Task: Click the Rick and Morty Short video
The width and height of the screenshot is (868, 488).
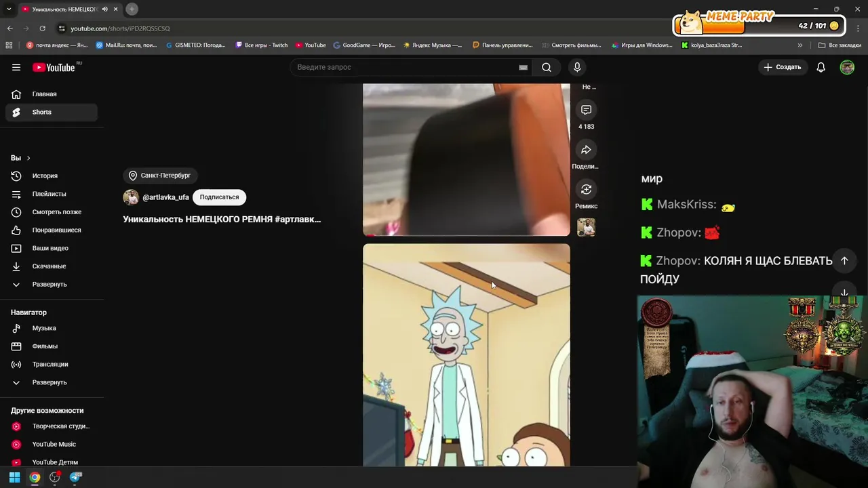Action: click(x=467, y=355)
